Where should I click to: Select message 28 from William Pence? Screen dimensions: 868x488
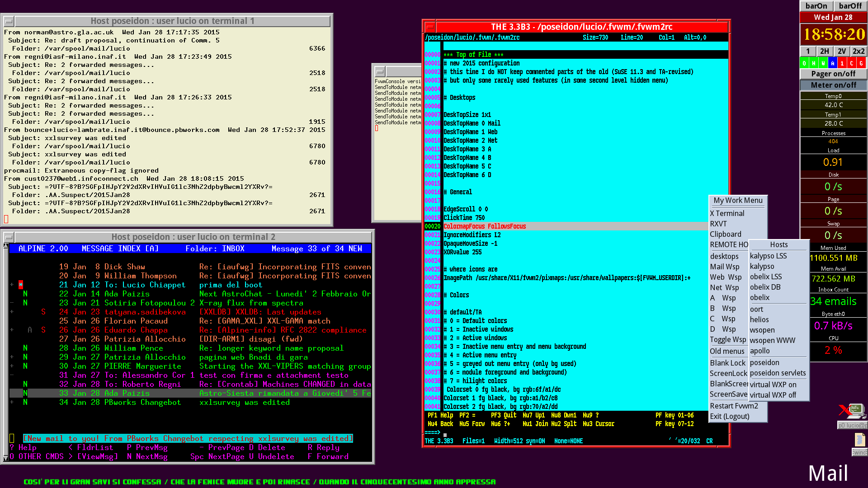190,348
